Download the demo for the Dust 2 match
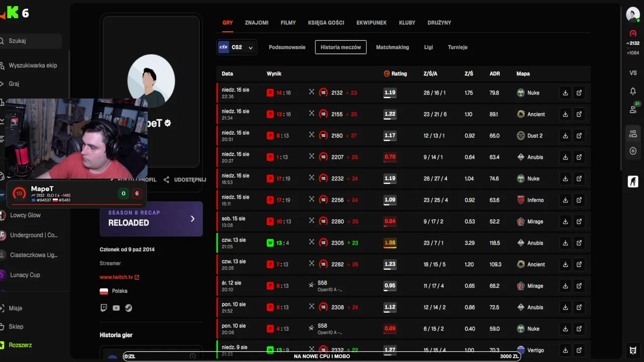This screenshot has height=362, width=644. point(566,136)
